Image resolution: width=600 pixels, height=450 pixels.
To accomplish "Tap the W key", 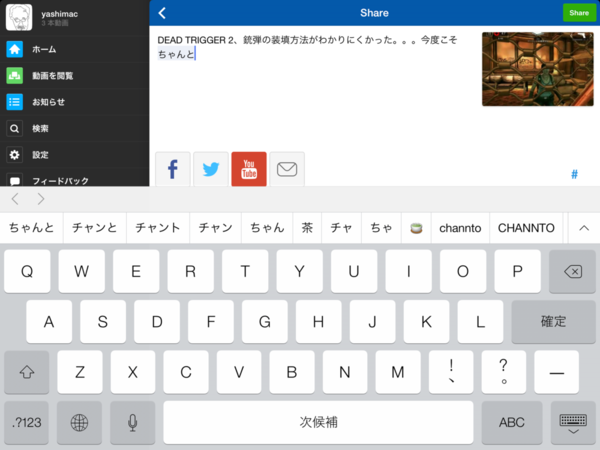I will coord(82,271).
